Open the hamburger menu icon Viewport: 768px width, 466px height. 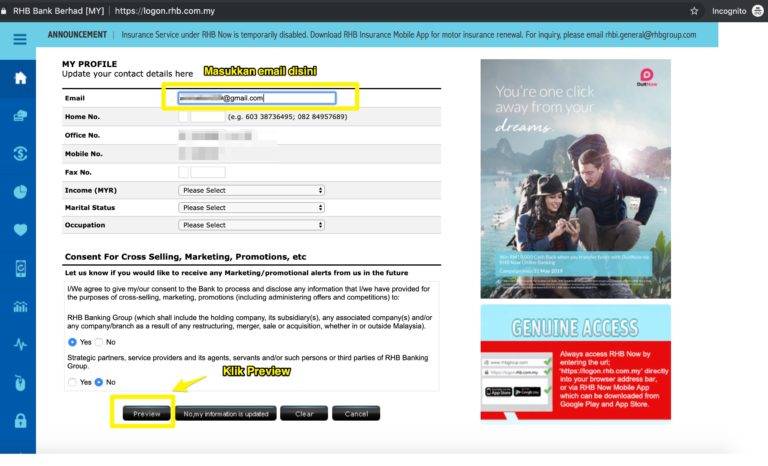pos(20,39)
